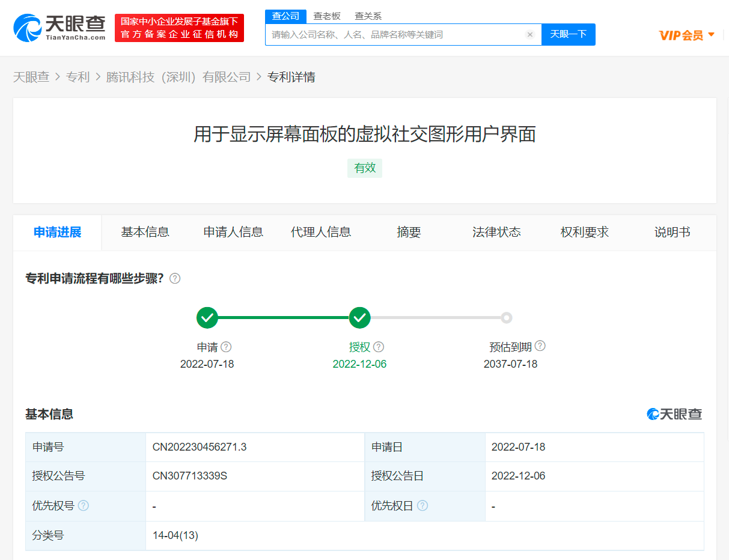Click the green 授权 checkmark step
The height and width of the screenshot is (560, 729).
pos(359,318)
